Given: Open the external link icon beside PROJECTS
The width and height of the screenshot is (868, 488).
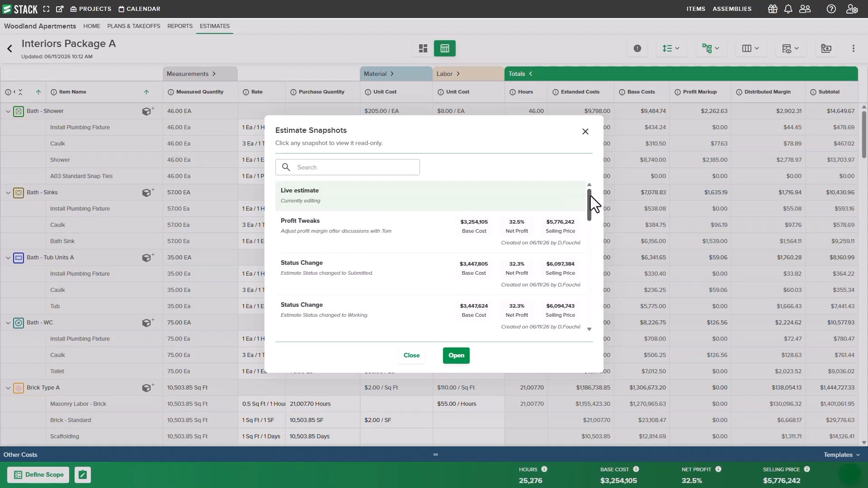Looking at the screenshot, I should coord(60,9).
